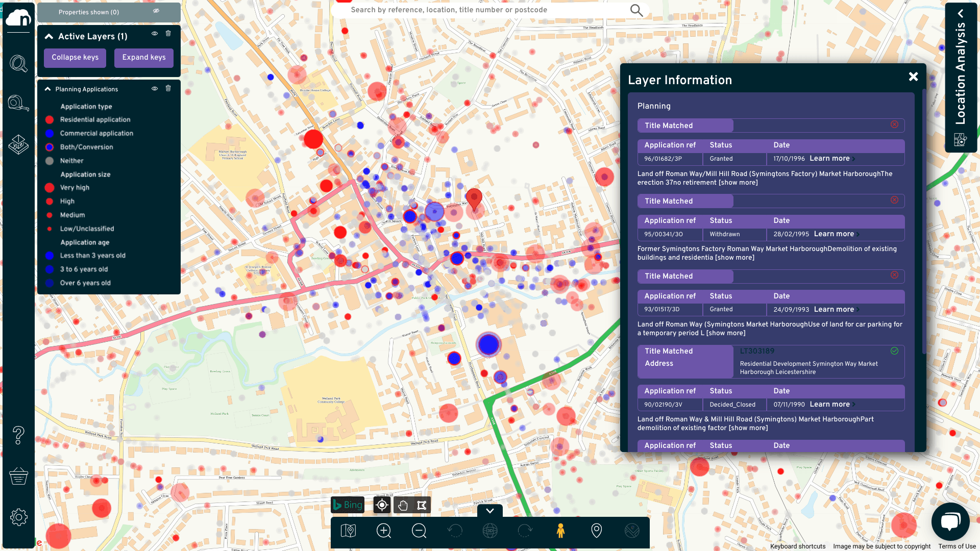
Task: Click Residential application red legend swatch
Action: 50,120
